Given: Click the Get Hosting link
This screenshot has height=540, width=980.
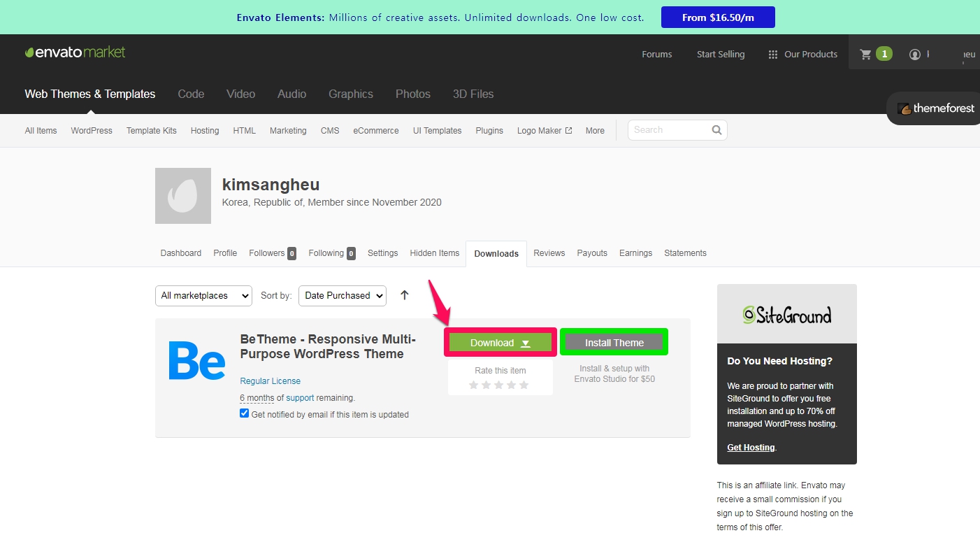Looking at the screenshot, I should pyautogui.click(x=751, y=448).
